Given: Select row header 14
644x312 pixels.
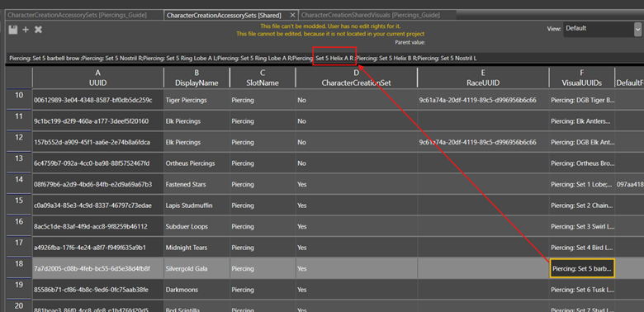Looking at the screenshot, I should coord(19,184).
